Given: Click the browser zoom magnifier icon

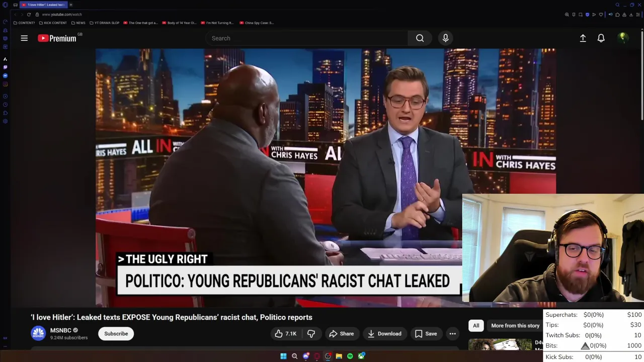Looking at the screenshot, I should (567, 15).
